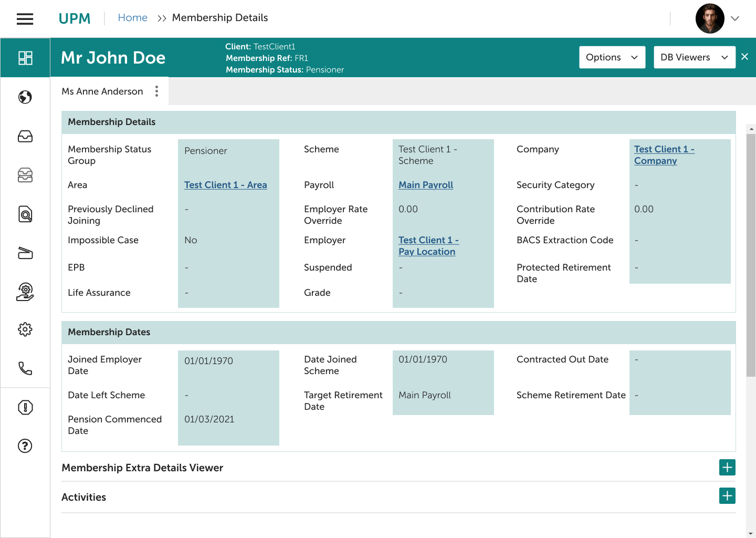Screen dimensions: 756x538
Task: Follow the Main Payroll link
Action: click(426, 185)
